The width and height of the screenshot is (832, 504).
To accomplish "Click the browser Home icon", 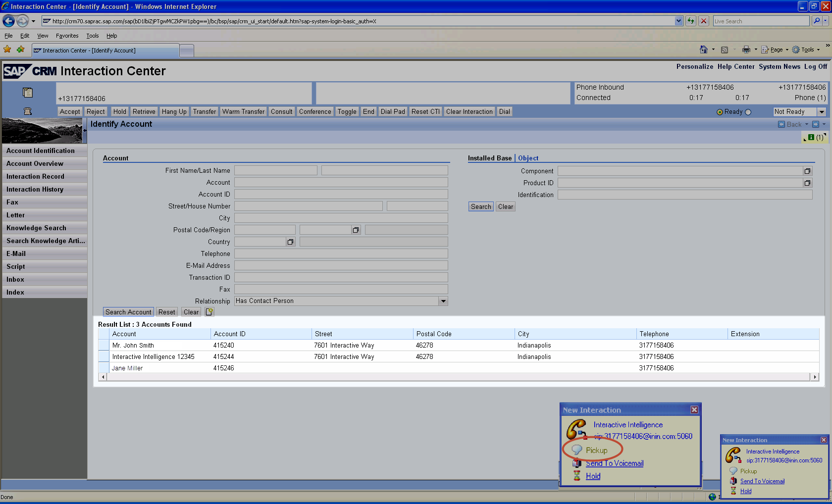I will [x=703, y=50].
